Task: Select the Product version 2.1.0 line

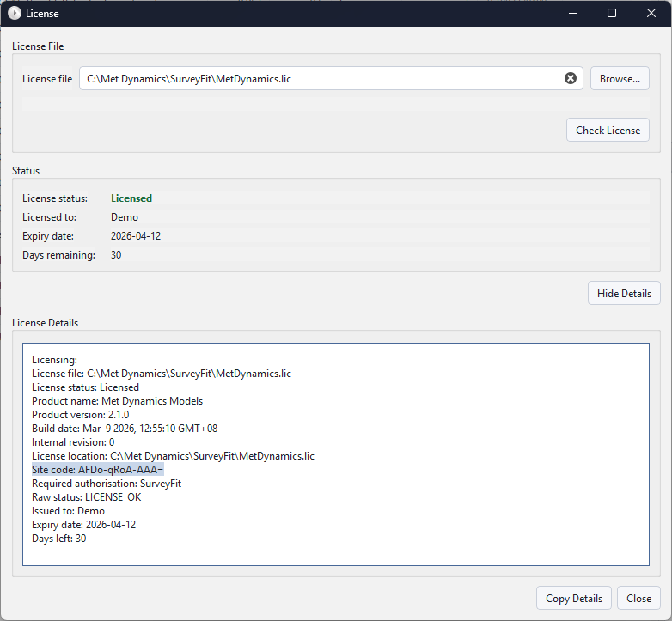Action: click(81, 415)
